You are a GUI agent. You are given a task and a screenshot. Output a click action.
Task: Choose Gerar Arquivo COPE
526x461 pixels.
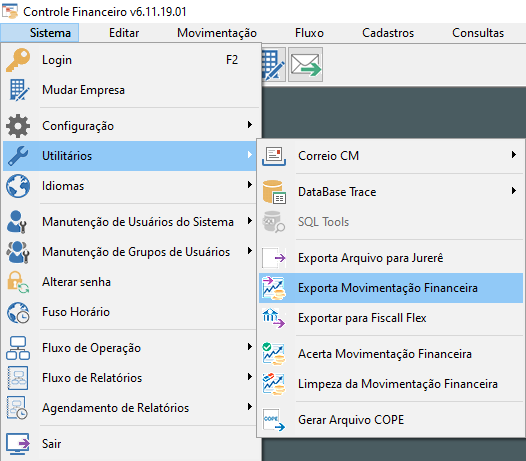point(391,420)
